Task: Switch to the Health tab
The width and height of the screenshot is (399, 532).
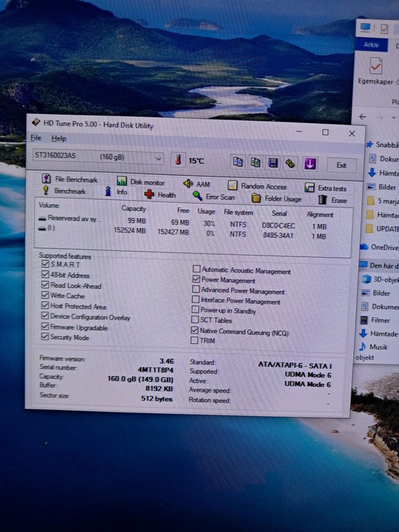Action: click(x=160, y=194)
